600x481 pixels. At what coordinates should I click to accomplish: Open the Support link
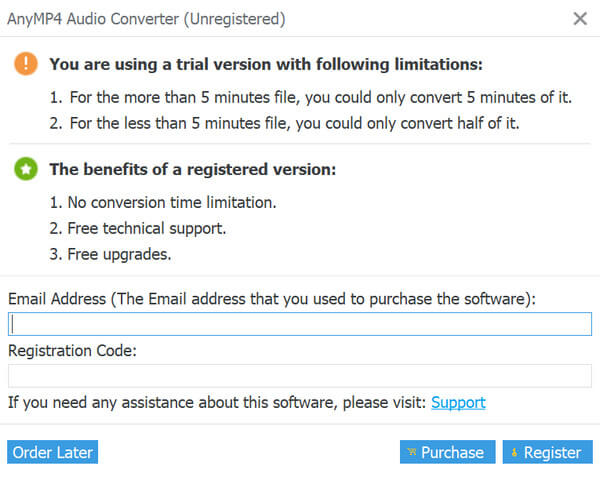pyautogui.click(x=458, y=402)
